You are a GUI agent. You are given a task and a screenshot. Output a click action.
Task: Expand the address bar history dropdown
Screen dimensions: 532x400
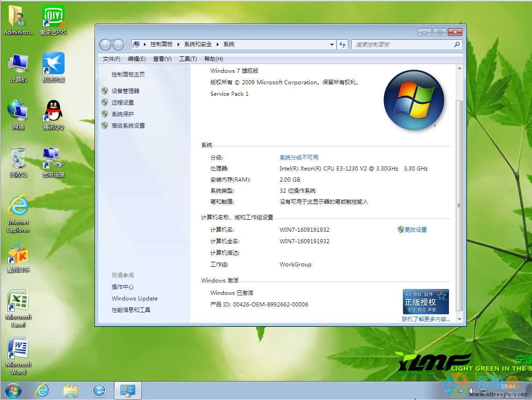point(332,44)
